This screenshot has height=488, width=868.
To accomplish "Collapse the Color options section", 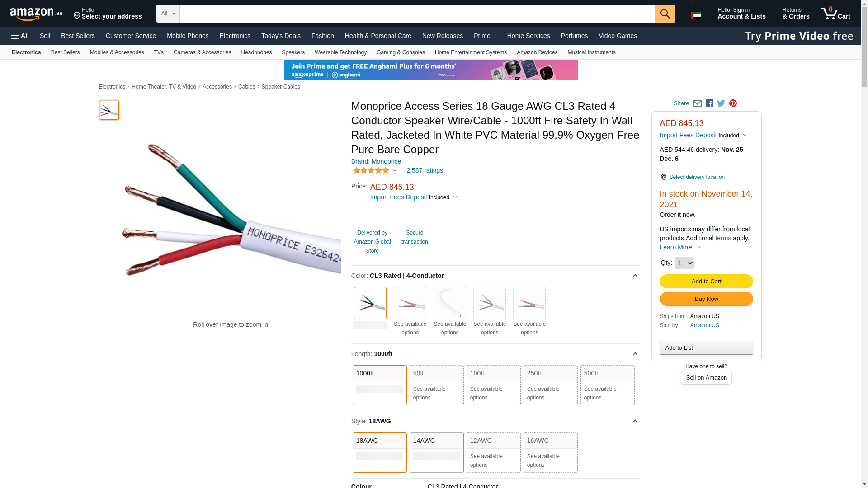I will pyautogui.click(x=635, y=276).
